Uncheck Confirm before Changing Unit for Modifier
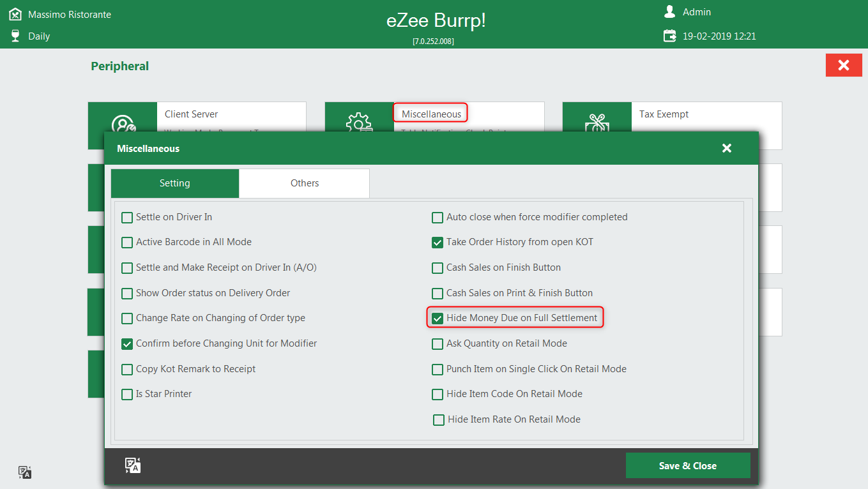The width and height of the screenshot is (868, 489). click(x=127, y=344)
